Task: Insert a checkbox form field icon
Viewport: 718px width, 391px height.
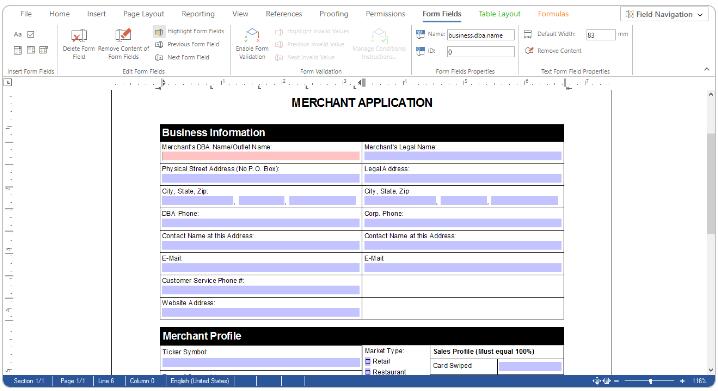Action: point(31,34)
